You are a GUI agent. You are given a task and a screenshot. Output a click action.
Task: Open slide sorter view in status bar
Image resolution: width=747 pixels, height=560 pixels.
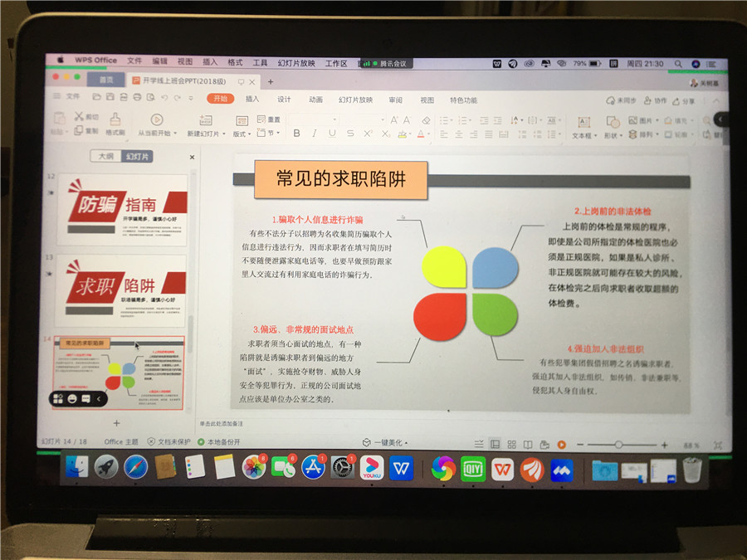512,444
